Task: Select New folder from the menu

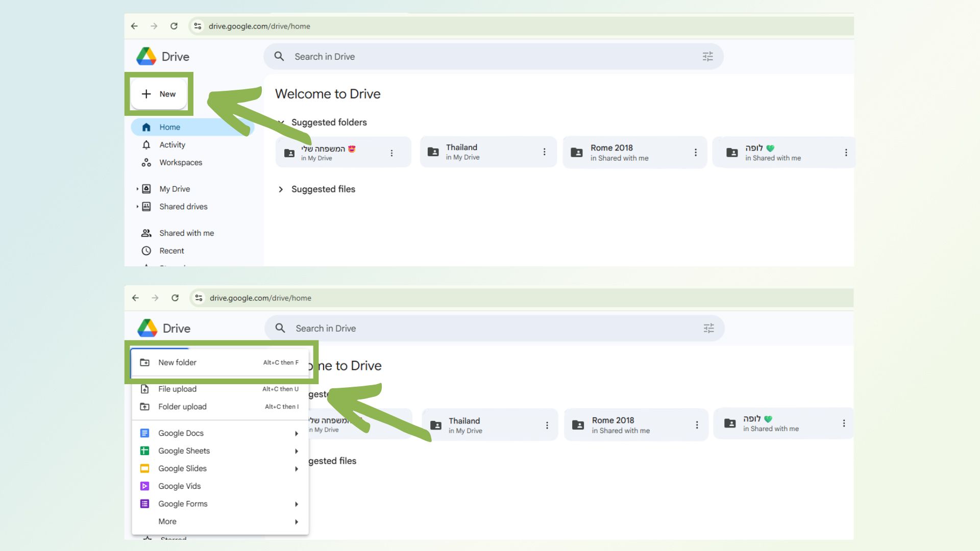Action: [x=177, y=362]
